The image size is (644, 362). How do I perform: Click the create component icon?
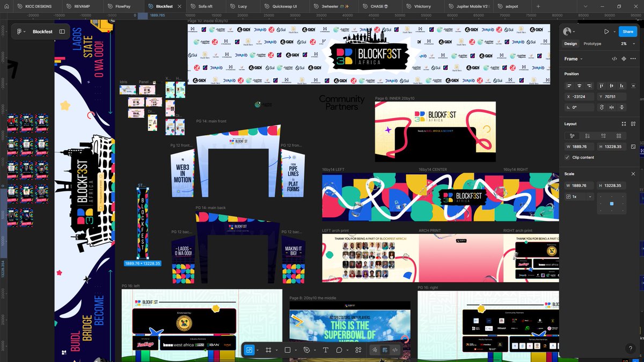[624, 58]
